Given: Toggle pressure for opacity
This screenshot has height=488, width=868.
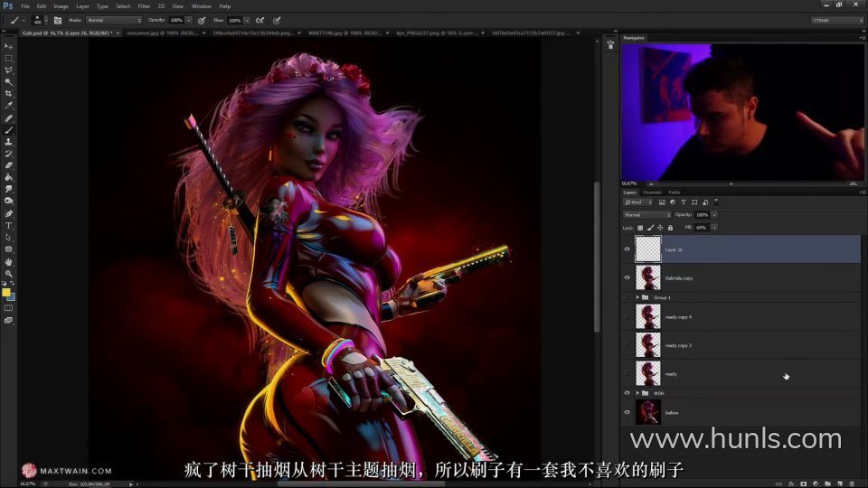Looking at the screenshot, I should point(202,21).
